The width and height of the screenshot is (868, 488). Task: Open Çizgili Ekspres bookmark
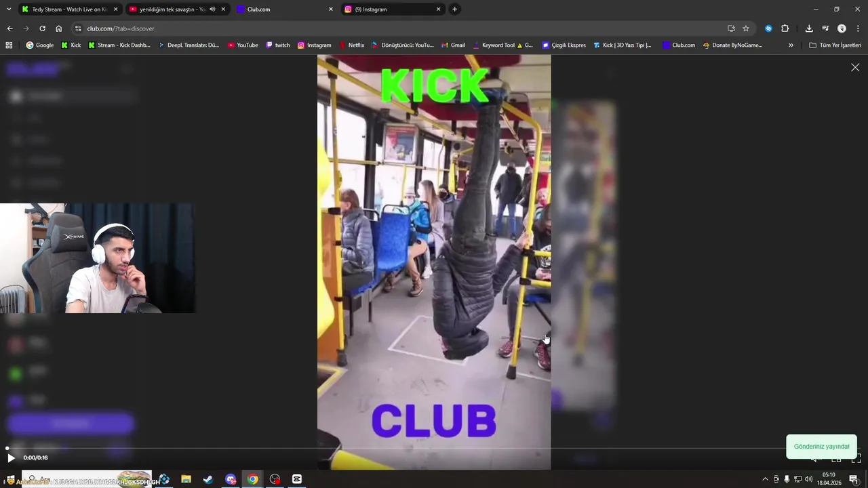(564, 45)
